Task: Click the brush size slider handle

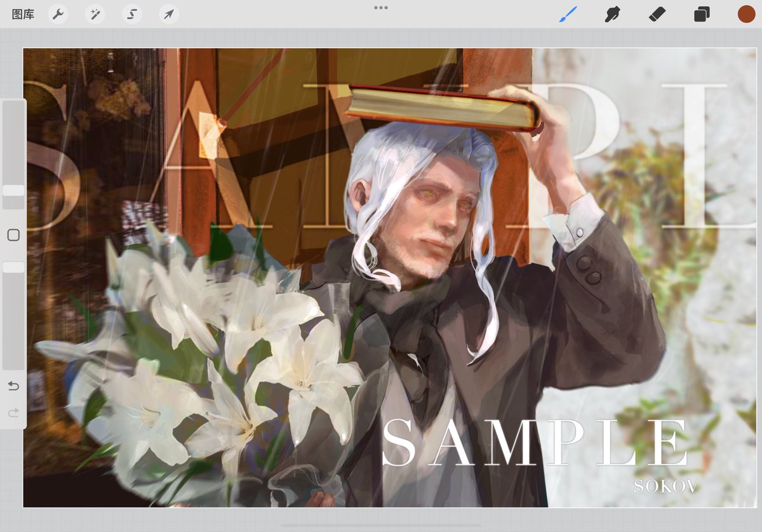Action: pos(13,190)
